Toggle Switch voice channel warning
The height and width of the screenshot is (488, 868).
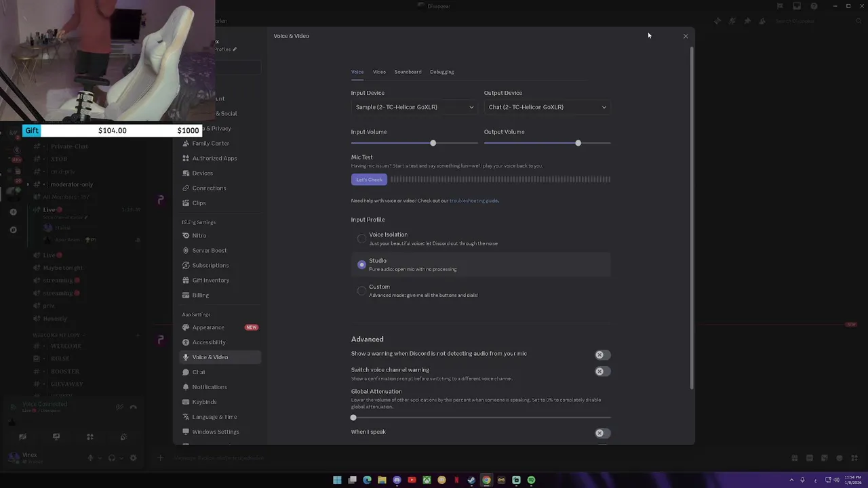click(601, 371)
